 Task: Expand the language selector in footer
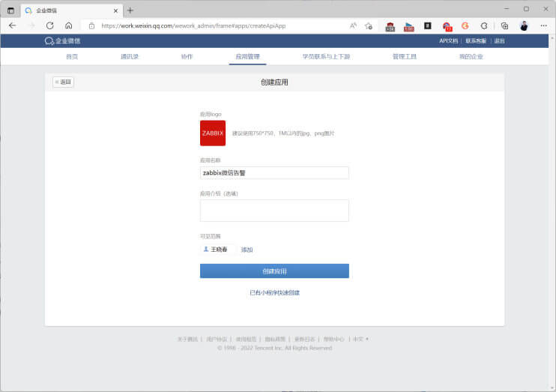[x=360, y=339]
